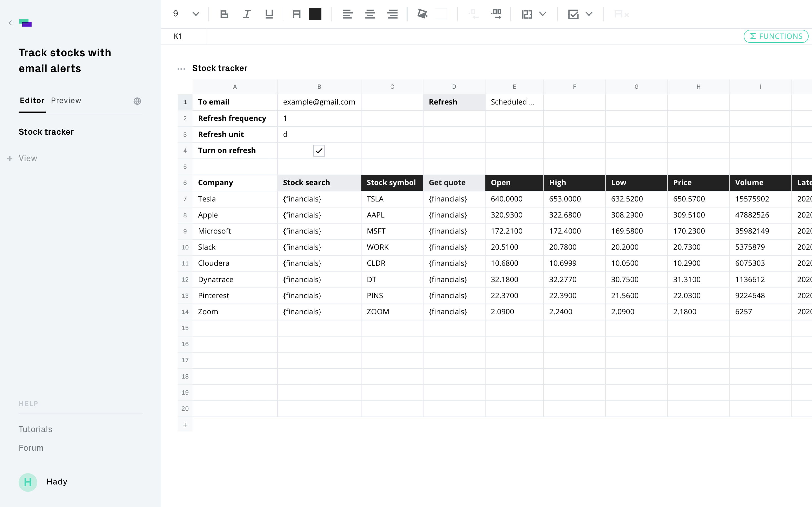This screenshot has width=812, height=507.
Task: Apply underline formatting
Action: [269, 14]
